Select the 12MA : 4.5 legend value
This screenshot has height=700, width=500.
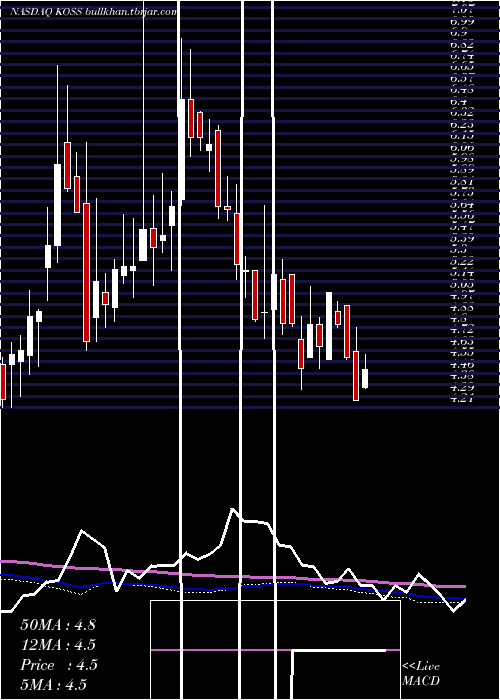(x=58, y=645)
